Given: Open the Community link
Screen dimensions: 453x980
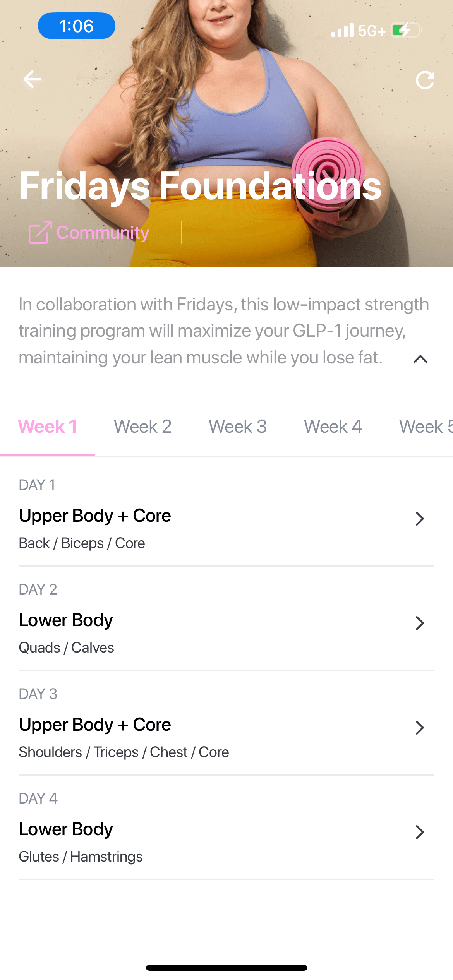Looking at the screenshot, I should [102, 233].
